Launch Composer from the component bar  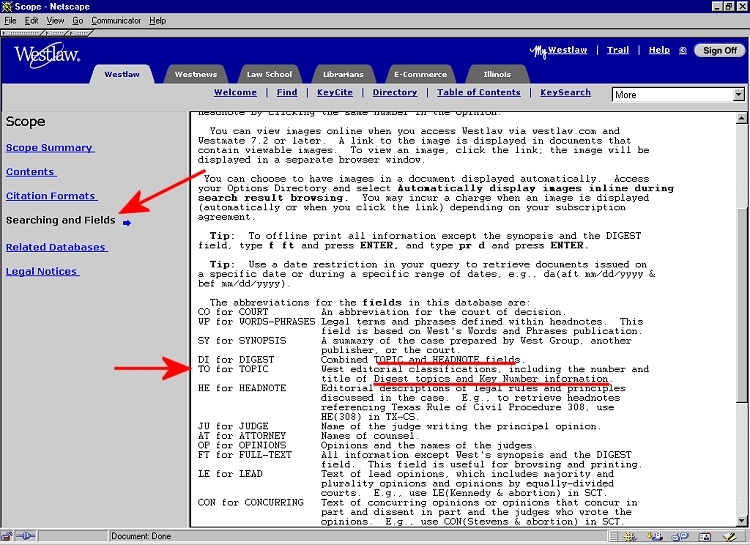coord(729,537)
